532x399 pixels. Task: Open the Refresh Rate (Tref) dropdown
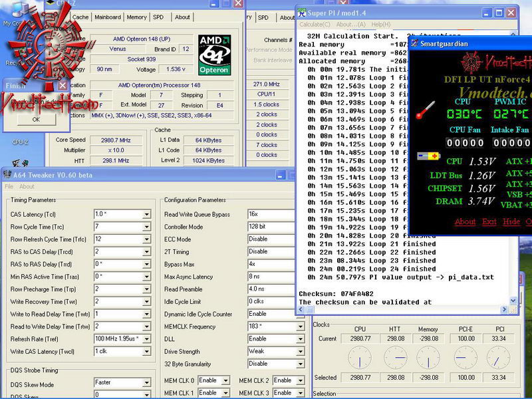tap(146, 339)
